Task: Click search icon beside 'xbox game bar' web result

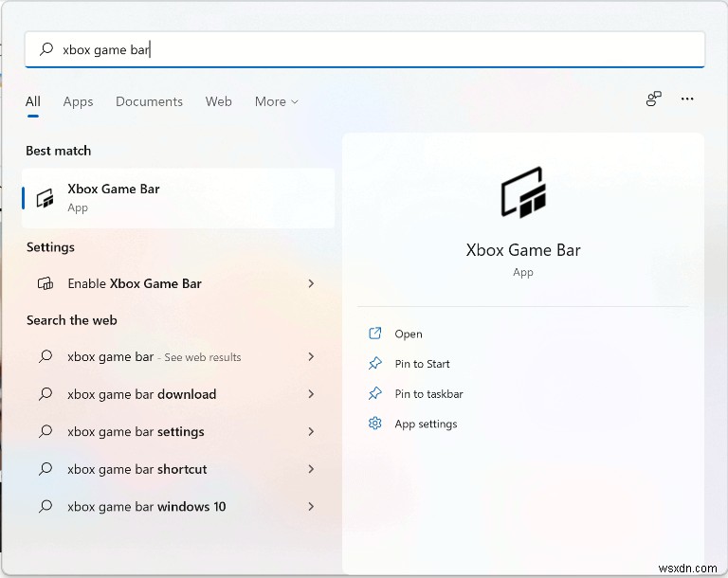Action: click(x=45, y=356)
